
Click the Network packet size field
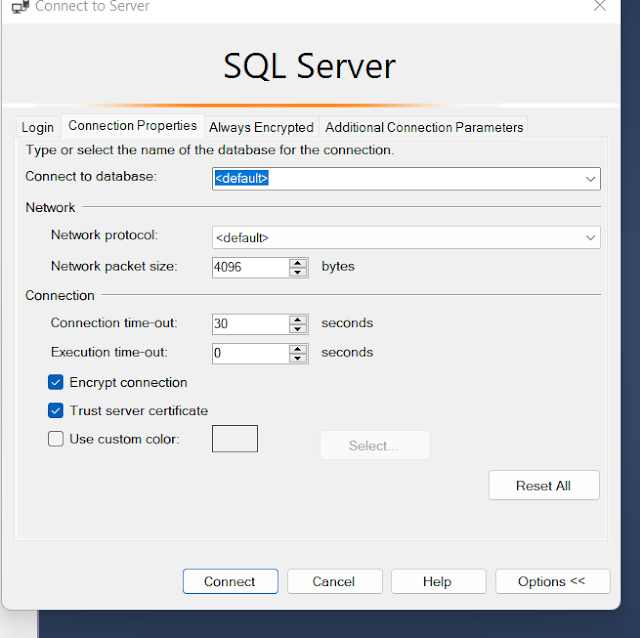(250, 267)
